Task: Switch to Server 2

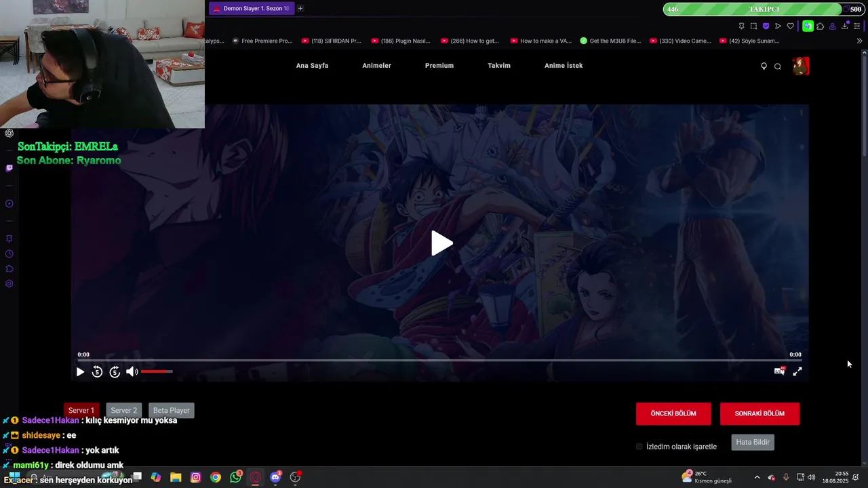Action: 123,410
